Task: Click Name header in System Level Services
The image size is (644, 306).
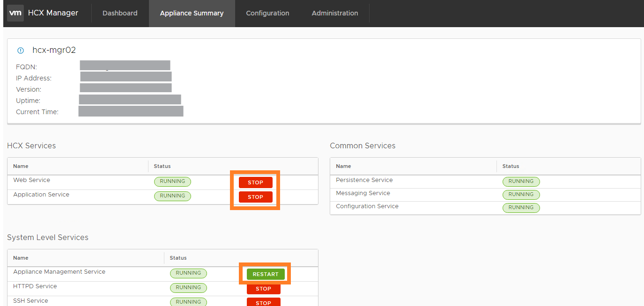Action: click(21, 258)
